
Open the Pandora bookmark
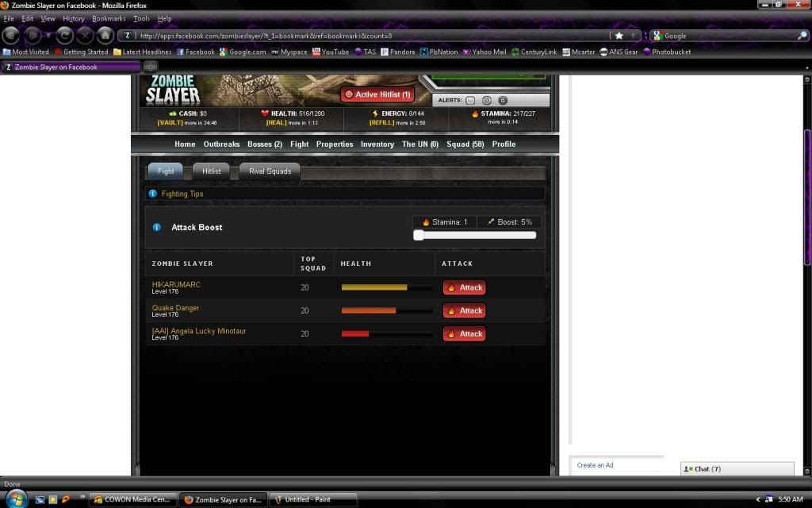coord(398,52)
